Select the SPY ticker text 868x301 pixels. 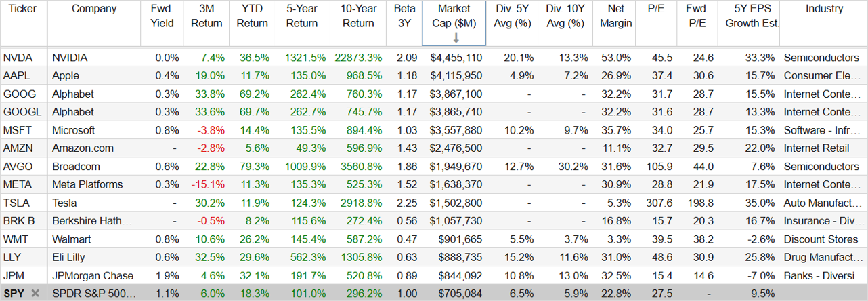pos(14,294)
